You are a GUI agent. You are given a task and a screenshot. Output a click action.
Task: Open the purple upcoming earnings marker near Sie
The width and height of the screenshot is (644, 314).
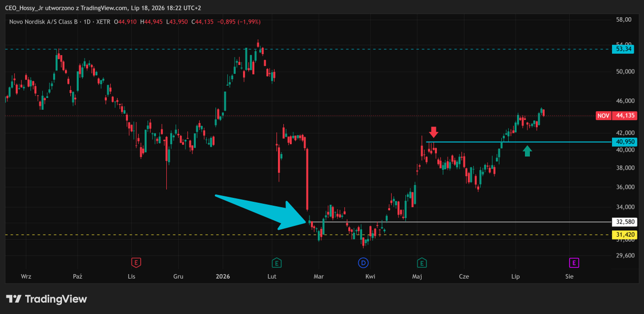574,262
